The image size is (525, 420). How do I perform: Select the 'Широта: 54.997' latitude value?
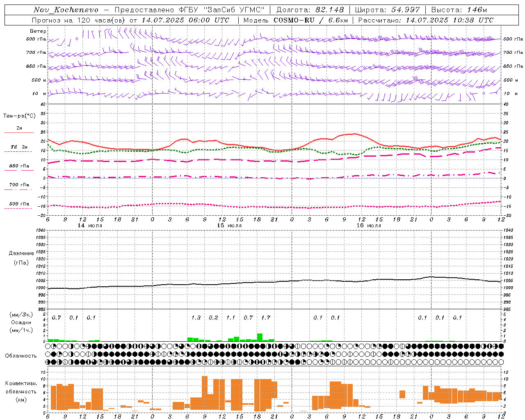pyautogui.click(x=387, y=10)
